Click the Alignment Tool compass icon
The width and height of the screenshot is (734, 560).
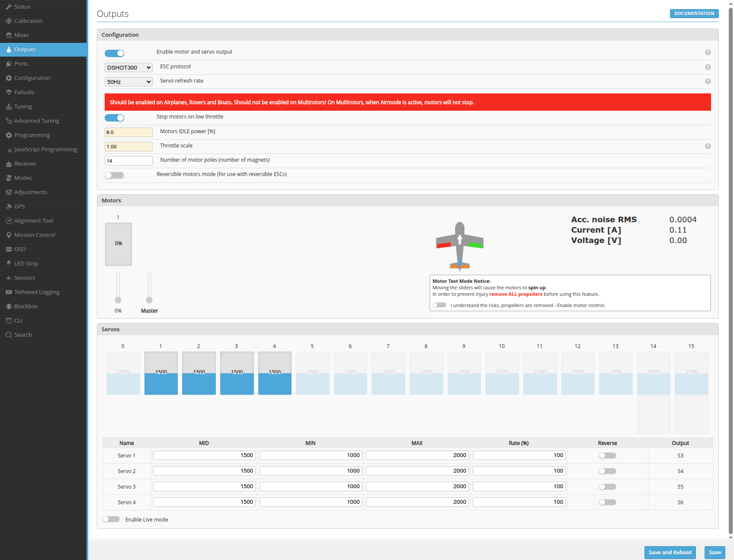(x=9, y=221)
